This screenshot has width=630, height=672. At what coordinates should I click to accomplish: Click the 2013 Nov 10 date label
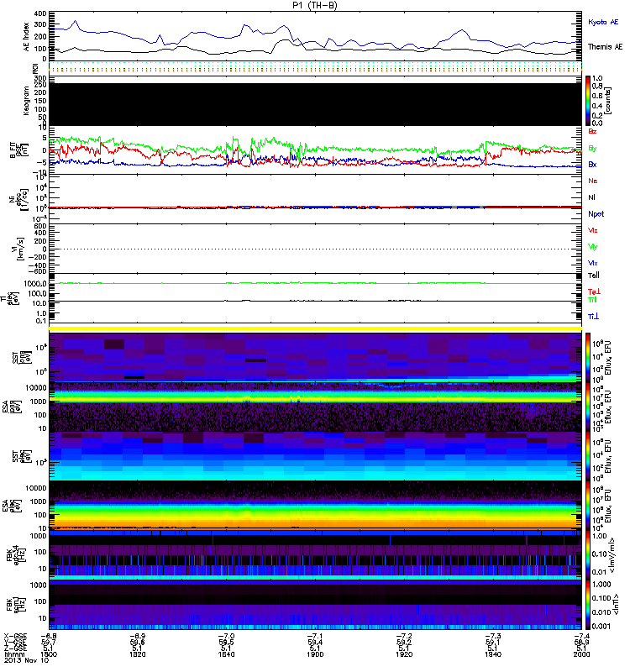(27, 660)
